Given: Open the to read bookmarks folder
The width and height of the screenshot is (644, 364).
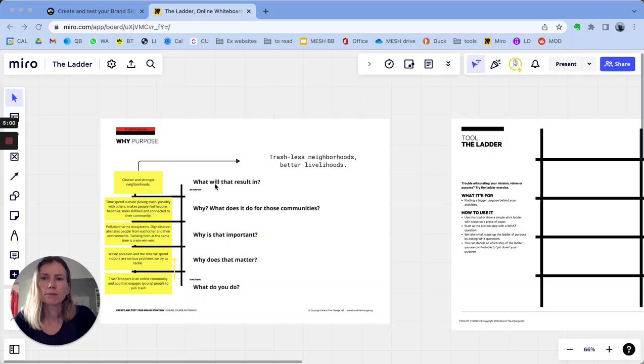Looking at the screenshot, I should (278, 41).
